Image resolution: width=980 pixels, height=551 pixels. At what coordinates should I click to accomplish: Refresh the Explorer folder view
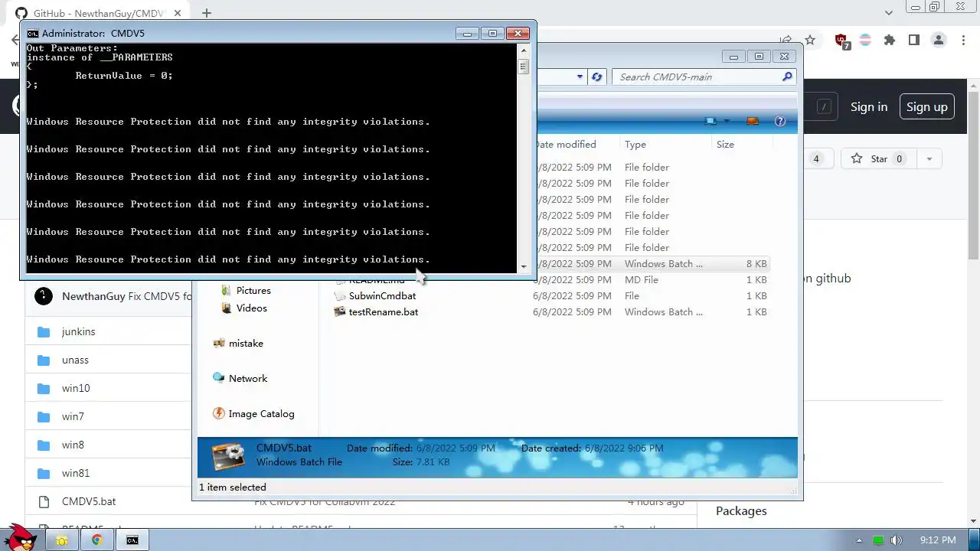(597, 77)
